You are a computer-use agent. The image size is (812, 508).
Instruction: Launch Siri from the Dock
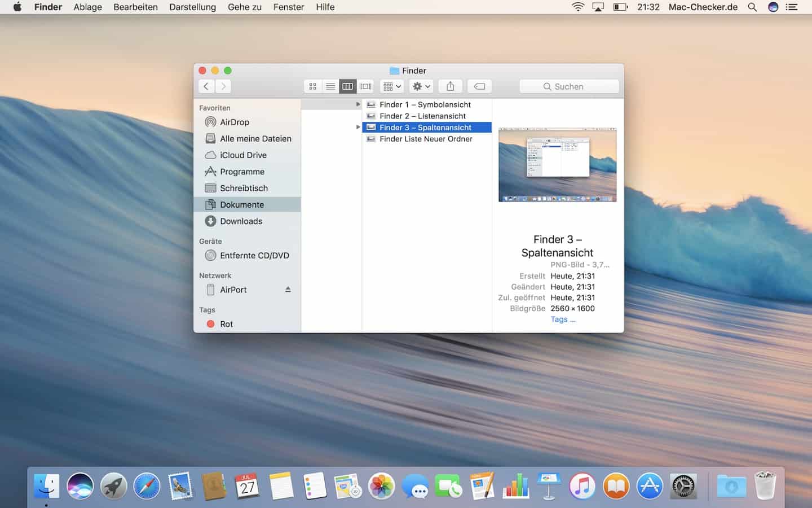[x=80, y=486]
